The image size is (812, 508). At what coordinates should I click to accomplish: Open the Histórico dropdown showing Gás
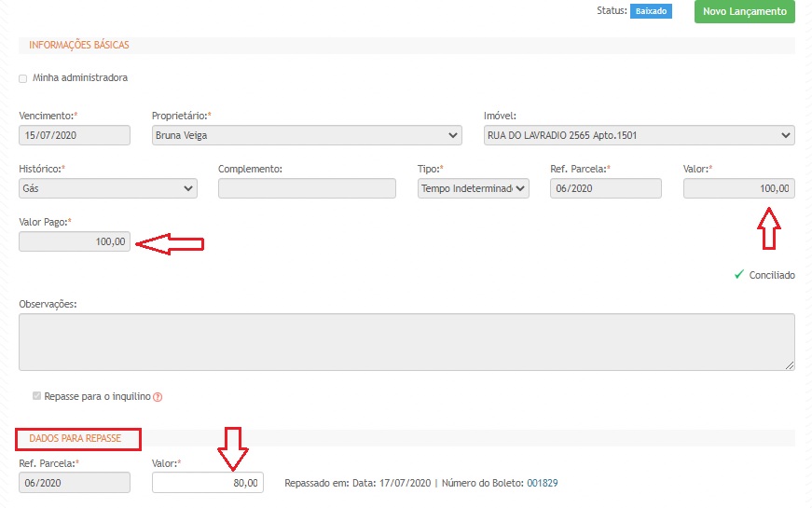click(108, 188)
